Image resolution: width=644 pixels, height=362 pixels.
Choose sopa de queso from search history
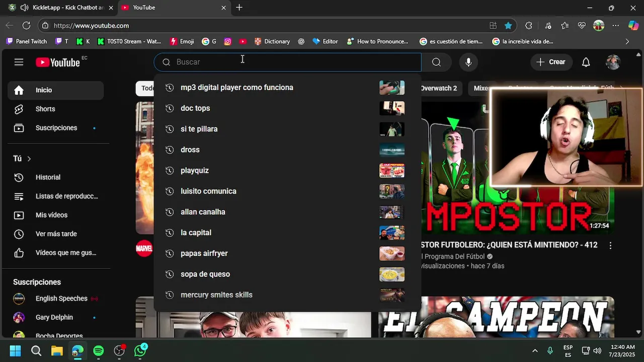(287, 274)
